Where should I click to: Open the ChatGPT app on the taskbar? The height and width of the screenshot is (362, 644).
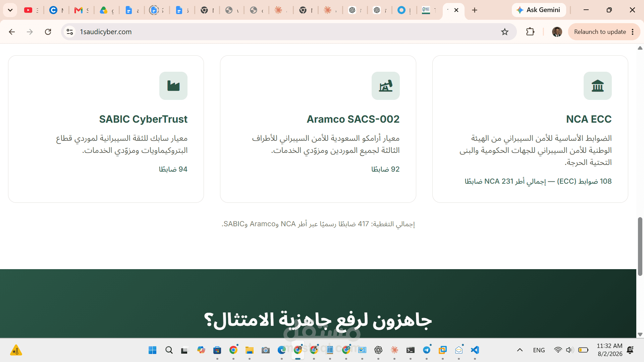(x=378, y=350)
